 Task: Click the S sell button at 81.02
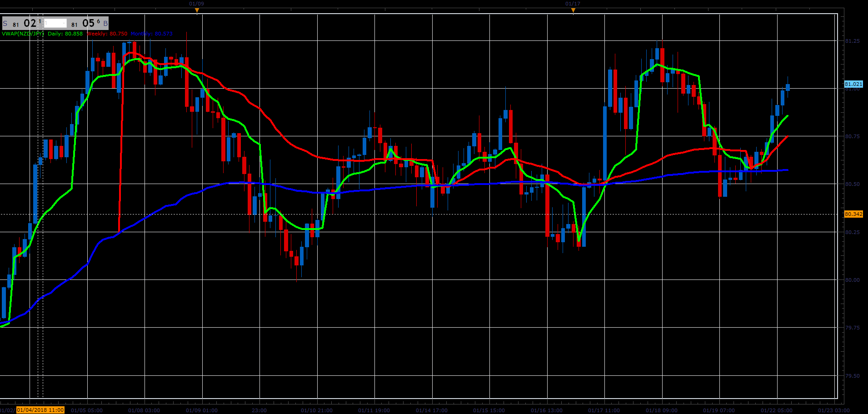pos(22,23)
